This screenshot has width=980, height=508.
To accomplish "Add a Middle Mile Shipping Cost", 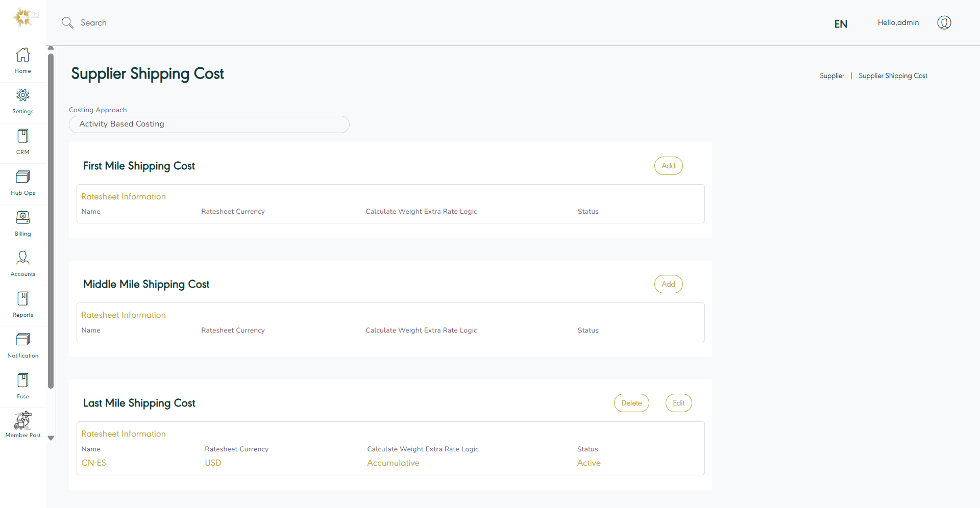I will [668, 284].
